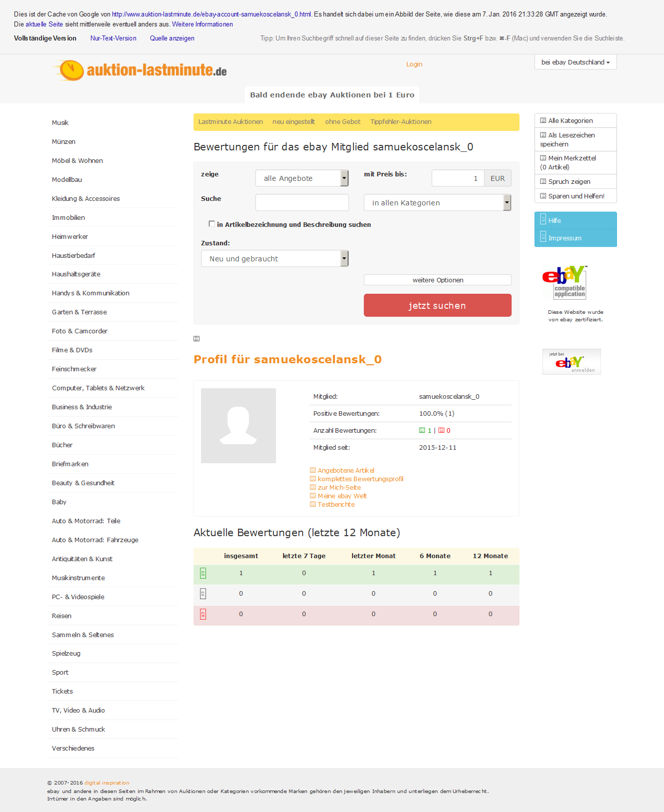Open the 'bei ebay Deutschland' dropdown

575,62
